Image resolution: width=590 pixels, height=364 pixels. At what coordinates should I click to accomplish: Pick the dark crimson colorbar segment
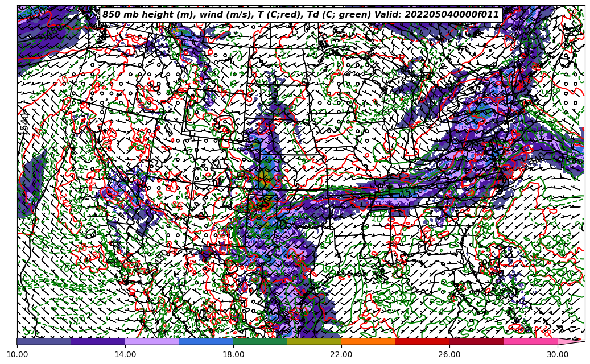click(476, 342)
